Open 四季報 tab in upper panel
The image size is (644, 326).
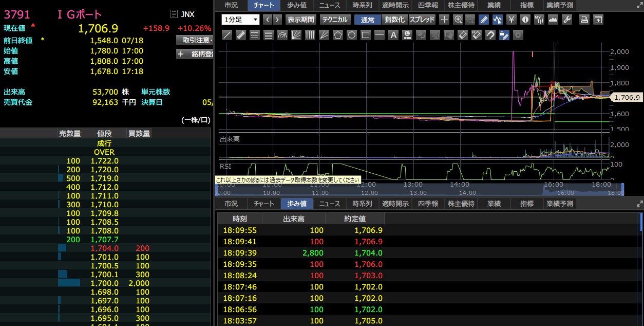pyautogui.click(x=428, y=5)
